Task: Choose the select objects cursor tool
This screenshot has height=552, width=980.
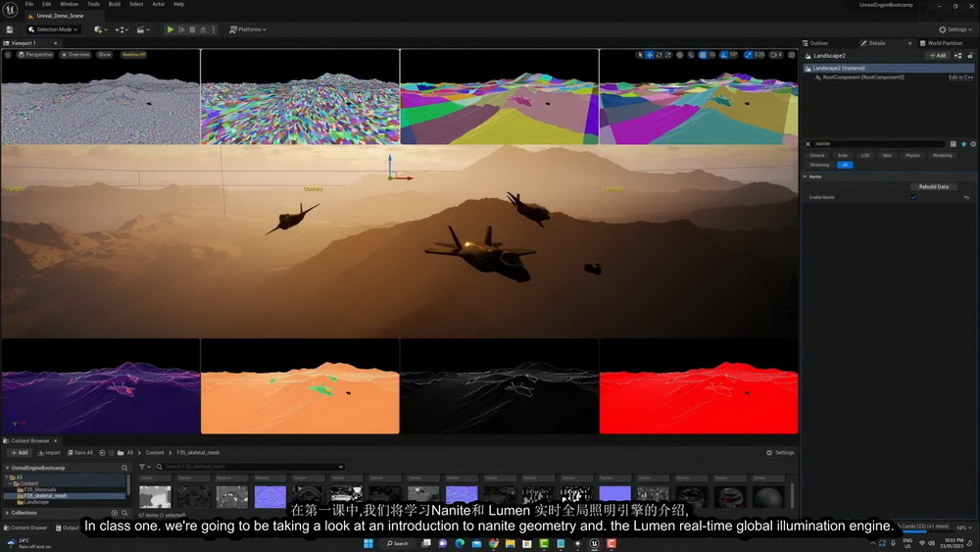Action: (x=639, y=55)
